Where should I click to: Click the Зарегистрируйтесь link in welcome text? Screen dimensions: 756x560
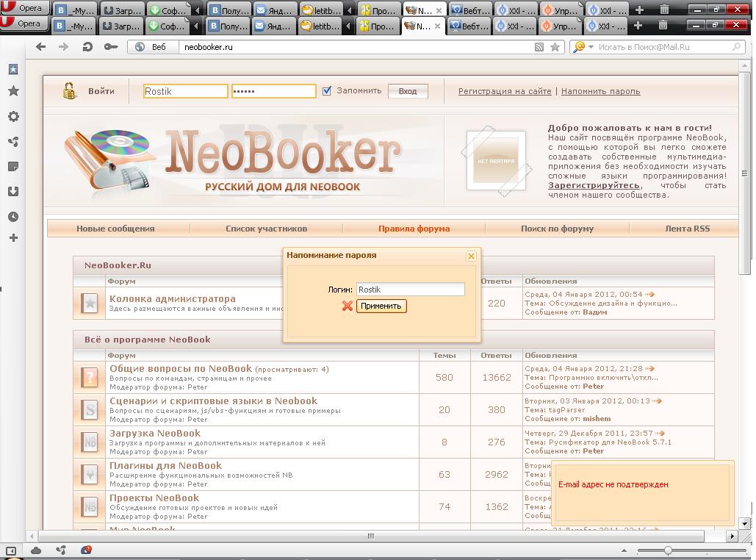[595, 185]
